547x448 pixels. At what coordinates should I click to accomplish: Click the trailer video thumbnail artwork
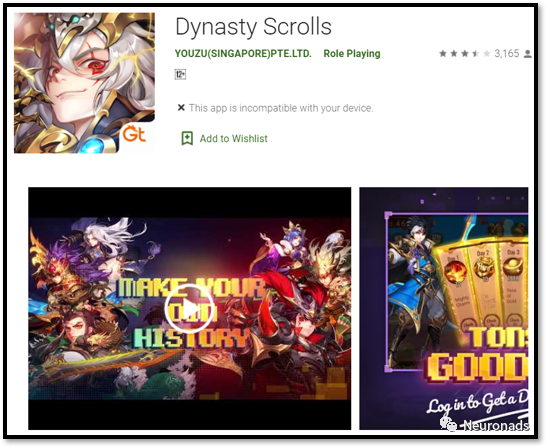pyautogui.click(x=189, y=308)
